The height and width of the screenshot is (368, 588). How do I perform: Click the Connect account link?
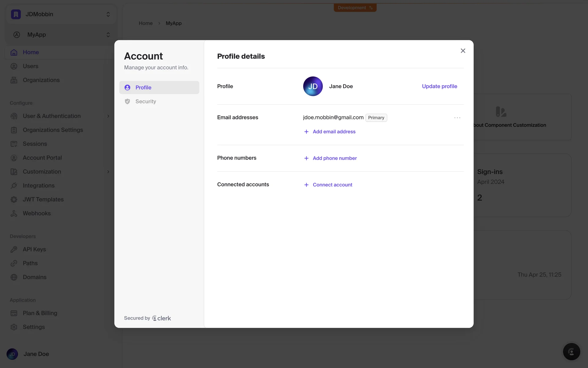[332, 185]
